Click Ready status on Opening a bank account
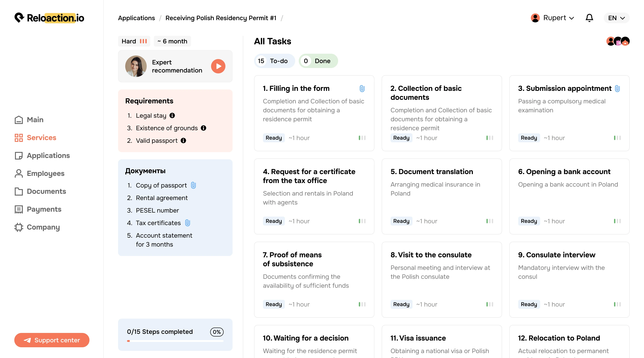 [529, 221]
